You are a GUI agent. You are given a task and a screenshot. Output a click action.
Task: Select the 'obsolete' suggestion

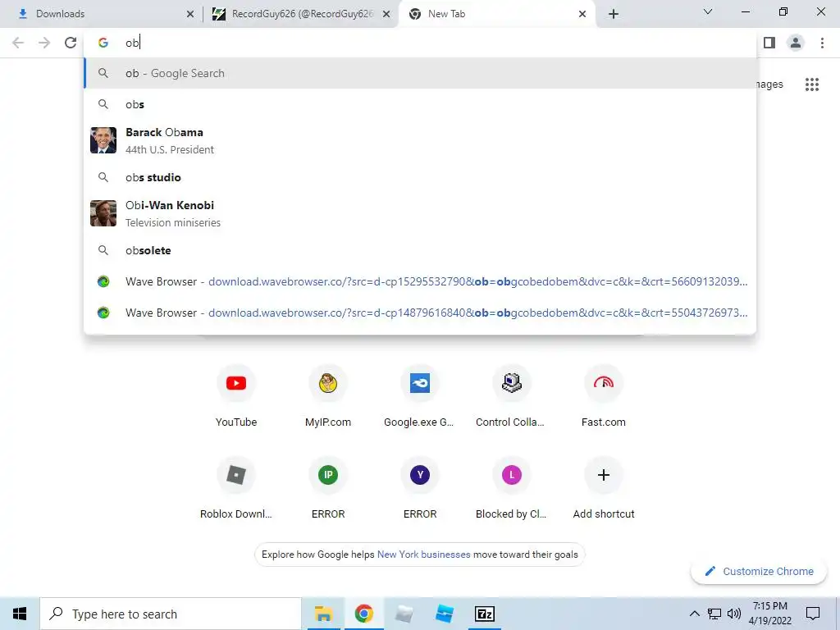420,250
